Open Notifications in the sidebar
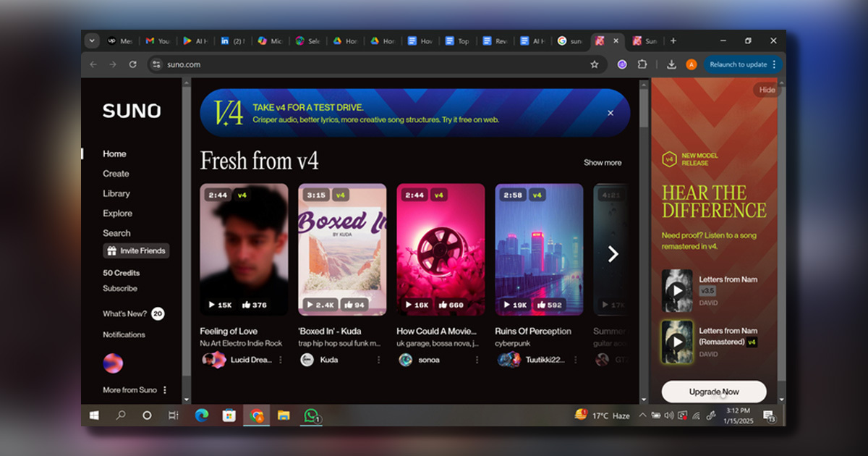The width and height of the screenshot is (868, 456). (124, 334)
